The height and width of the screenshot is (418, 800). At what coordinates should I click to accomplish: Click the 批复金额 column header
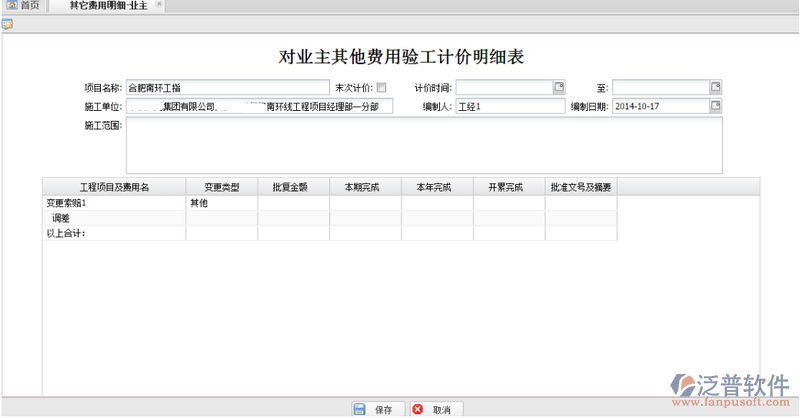[x=293, y=187]
